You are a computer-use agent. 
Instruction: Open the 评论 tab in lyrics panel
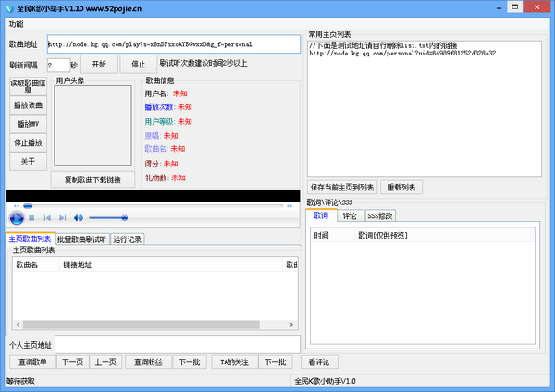pyautogui.click(x=350, y=215)
